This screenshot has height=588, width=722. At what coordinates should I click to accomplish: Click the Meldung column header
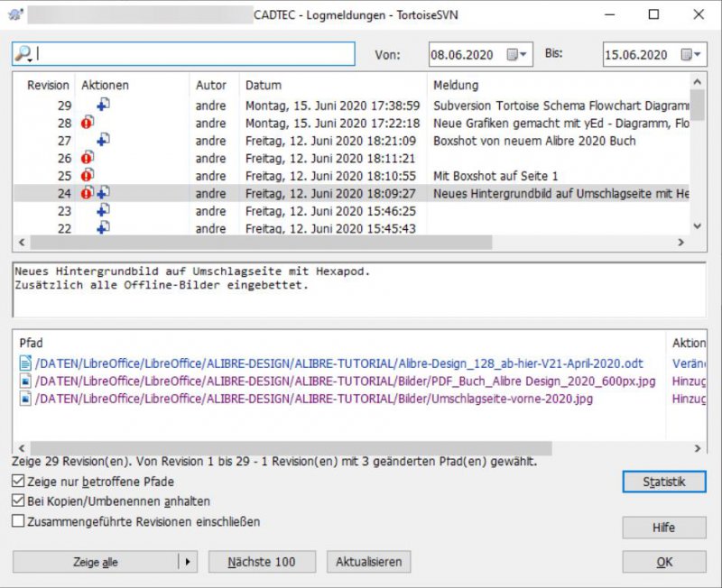[x=456, y=85]
